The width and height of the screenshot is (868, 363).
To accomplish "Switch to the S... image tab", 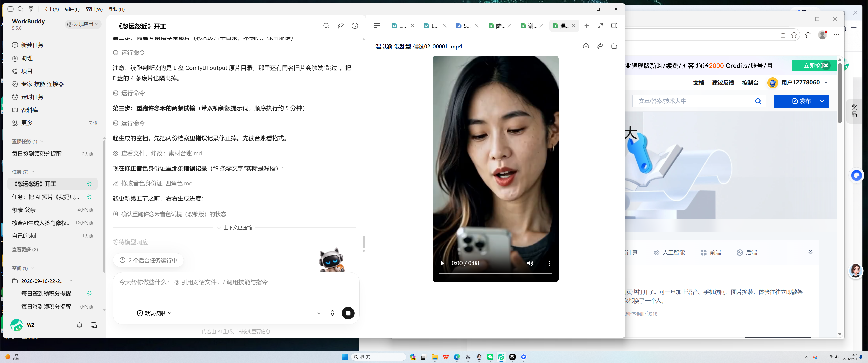I will [x=463, y=26].
